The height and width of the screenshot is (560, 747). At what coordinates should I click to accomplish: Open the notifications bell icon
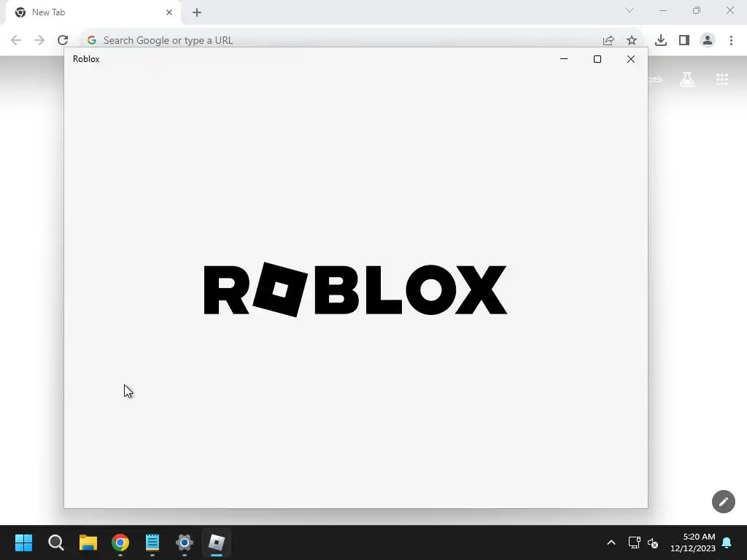(x=727, y=542)
